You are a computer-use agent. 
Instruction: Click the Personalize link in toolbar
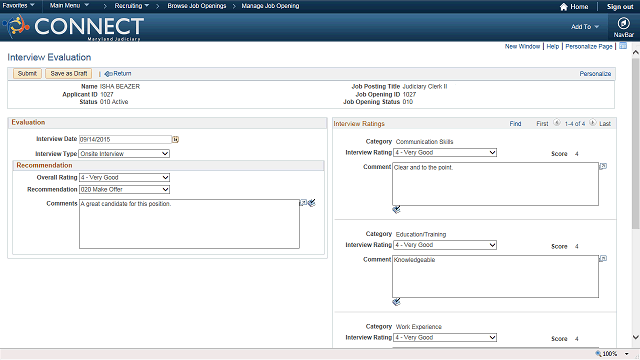[595, 74]
